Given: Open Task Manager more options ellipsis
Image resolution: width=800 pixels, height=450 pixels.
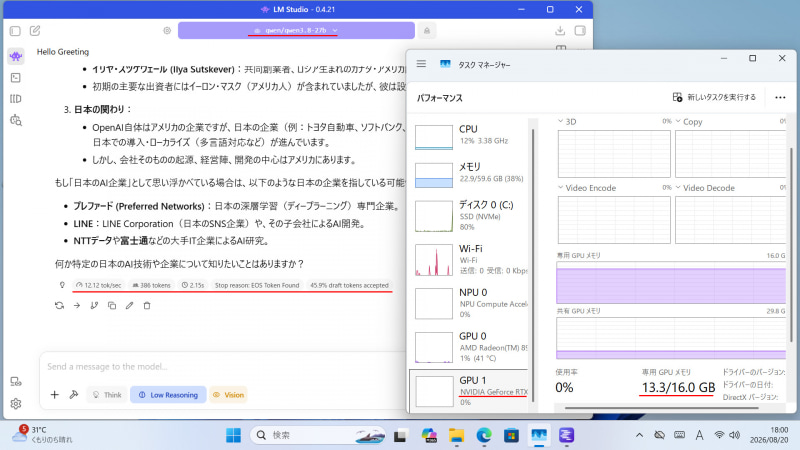Looking at the screenshot, I should [780, 97].
